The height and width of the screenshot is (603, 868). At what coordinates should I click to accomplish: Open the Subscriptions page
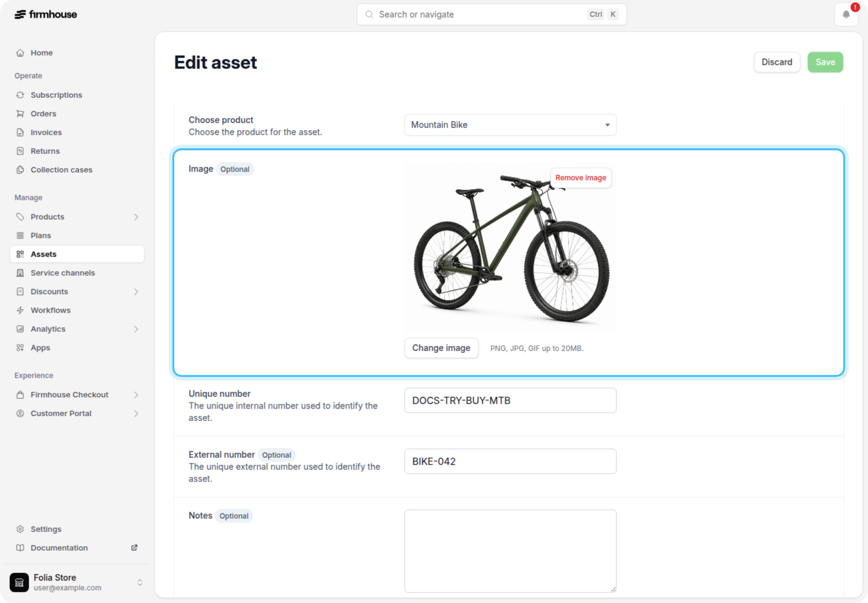(56, 95)
